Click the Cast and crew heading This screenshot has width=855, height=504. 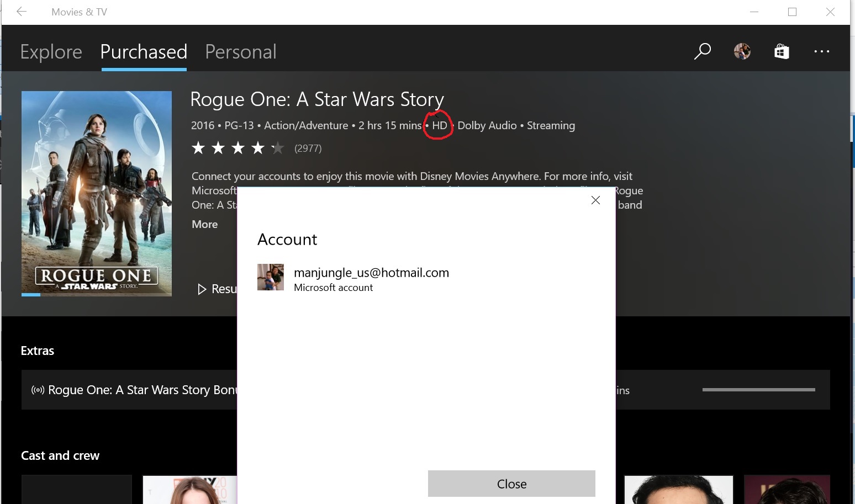[60, 455]
